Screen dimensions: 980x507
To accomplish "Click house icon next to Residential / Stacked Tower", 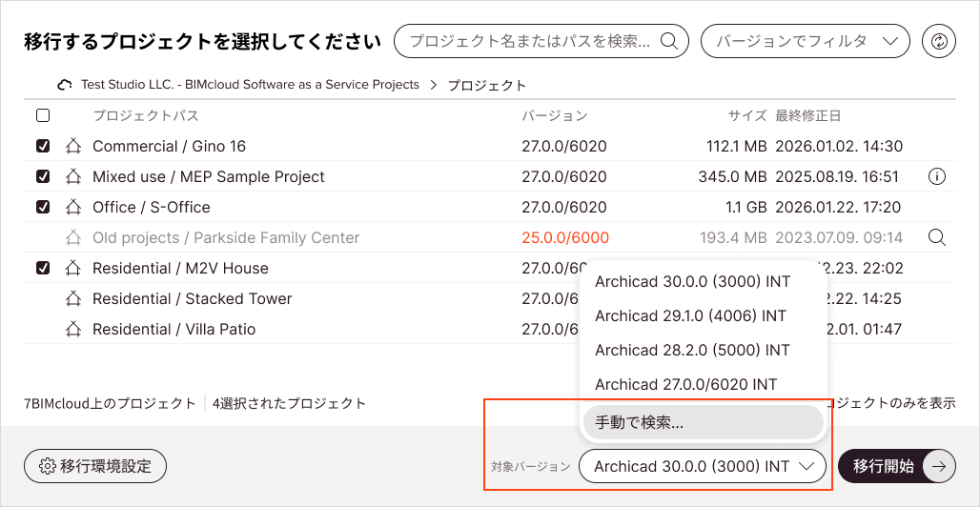I will [73, 299].
